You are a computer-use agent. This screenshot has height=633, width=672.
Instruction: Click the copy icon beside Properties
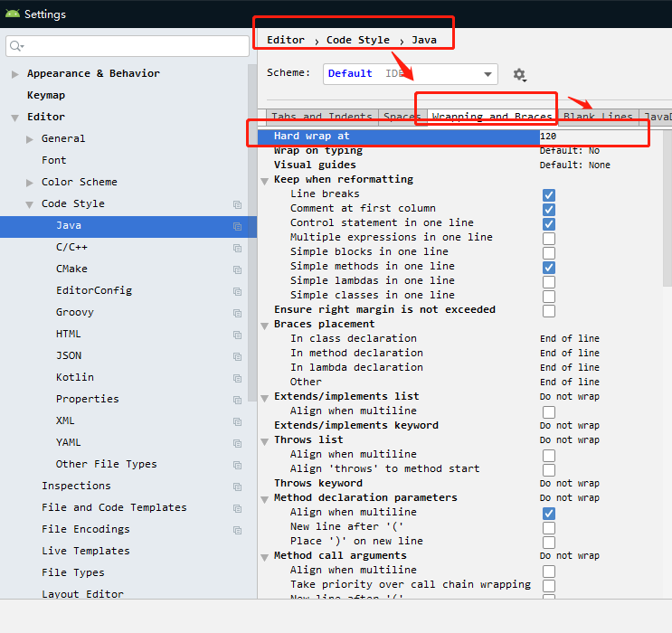pyautogui.click(x=237, y=400)
